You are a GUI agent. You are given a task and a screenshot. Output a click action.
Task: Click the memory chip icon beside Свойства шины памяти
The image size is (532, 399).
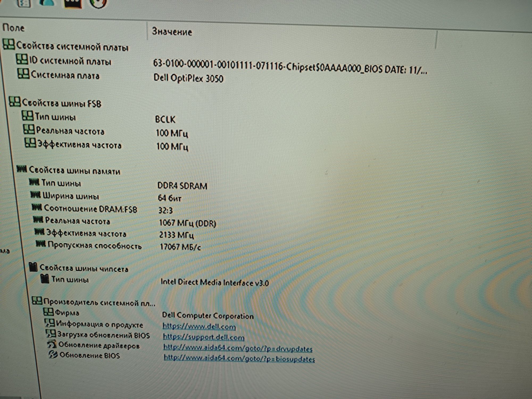(22, 169)
